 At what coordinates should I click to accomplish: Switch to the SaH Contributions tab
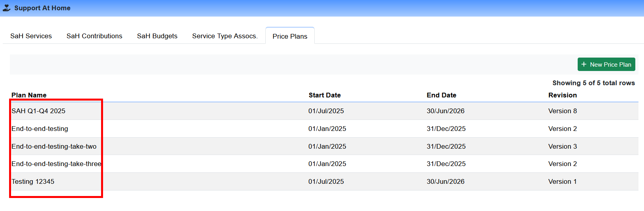click(x=94, y=36)
